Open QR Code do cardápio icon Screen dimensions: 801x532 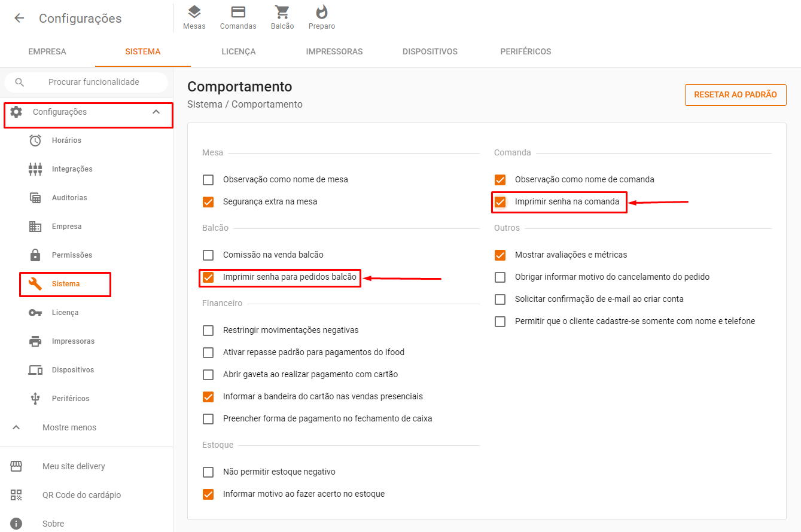click(16, 495)
